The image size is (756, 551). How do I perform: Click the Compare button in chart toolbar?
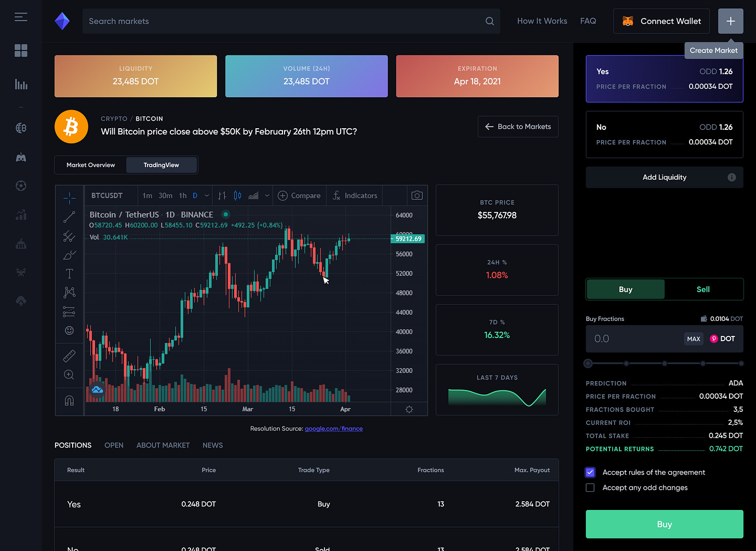[x=300, y=196]
